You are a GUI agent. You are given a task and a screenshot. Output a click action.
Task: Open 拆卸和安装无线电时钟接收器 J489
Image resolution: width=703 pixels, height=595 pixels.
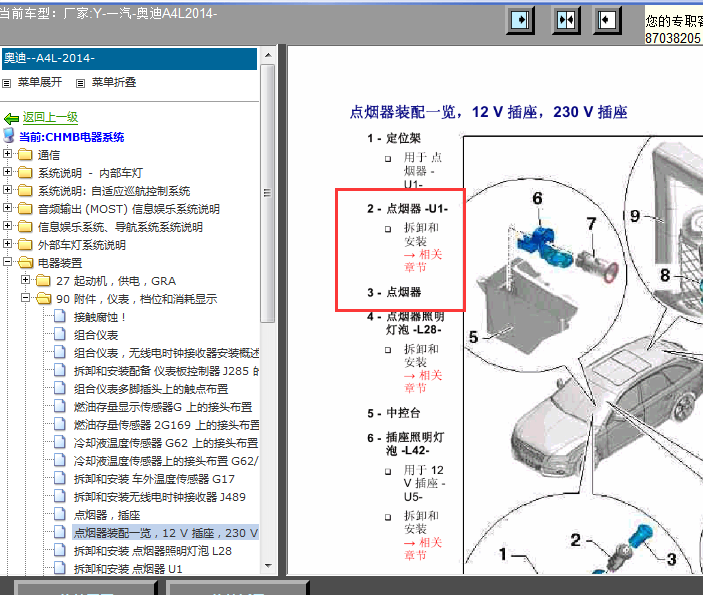pos(160,497)
